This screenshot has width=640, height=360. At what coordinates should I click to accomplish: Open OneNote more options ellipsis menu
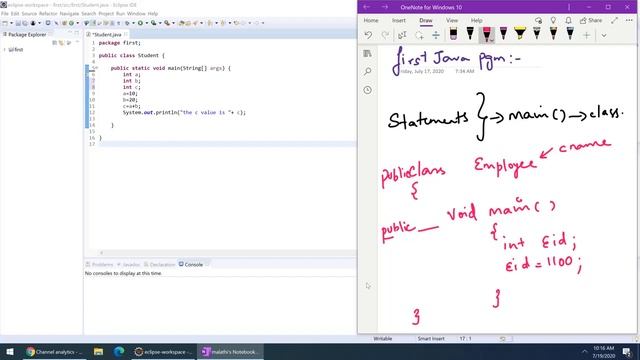tap(629, 20)
